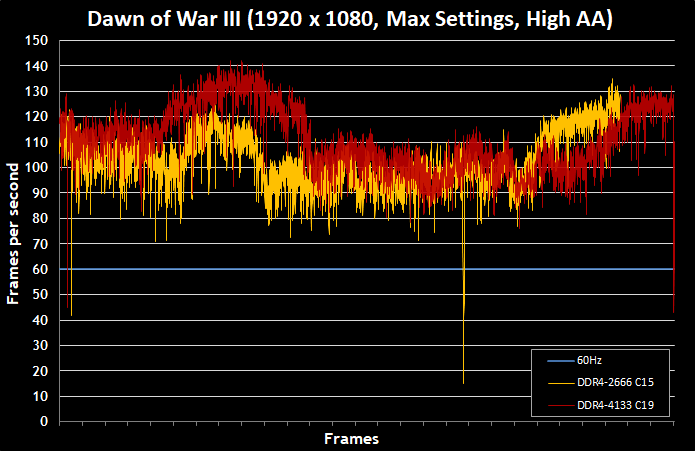Click the blue 60Hz reference line in chart

point(366,269)
